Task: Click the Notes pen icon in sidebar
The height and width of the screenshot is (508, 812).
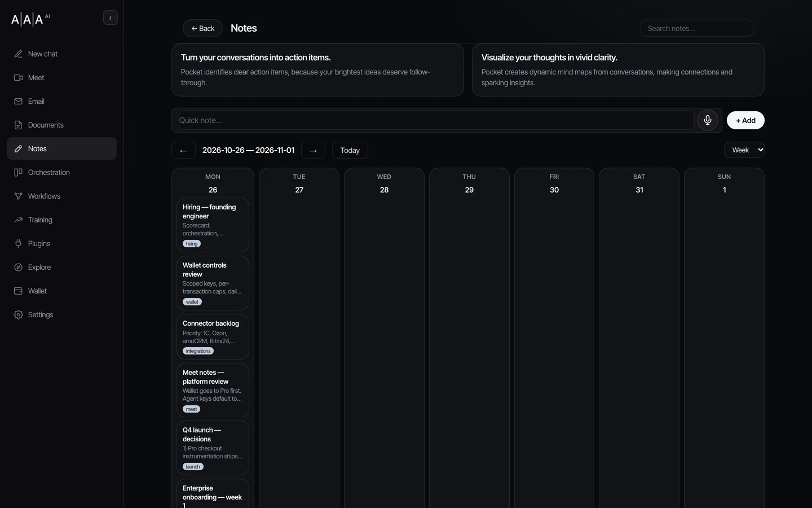Action: (x=18, y=149)
